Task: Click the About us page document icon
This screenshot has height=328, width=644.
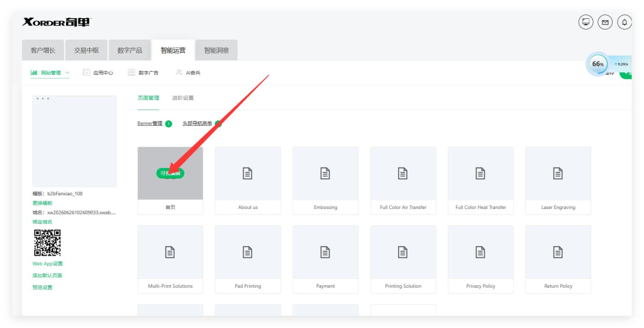Action: (x=247, y=174)
